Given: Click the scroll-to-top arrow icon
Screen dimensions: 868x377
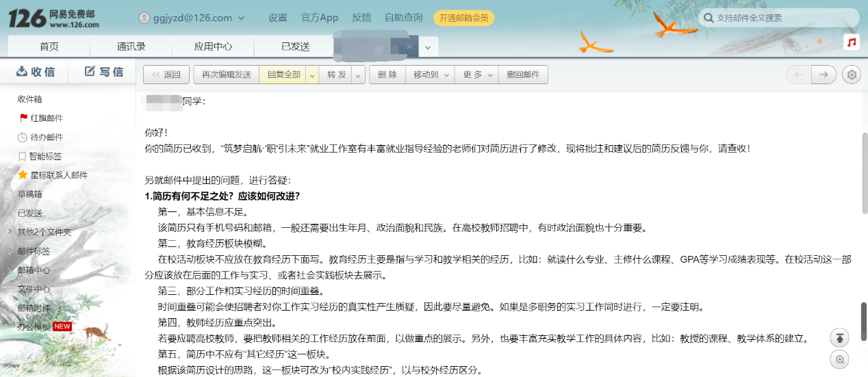Looking at the screenshot, I should click(x=840, y=337).
